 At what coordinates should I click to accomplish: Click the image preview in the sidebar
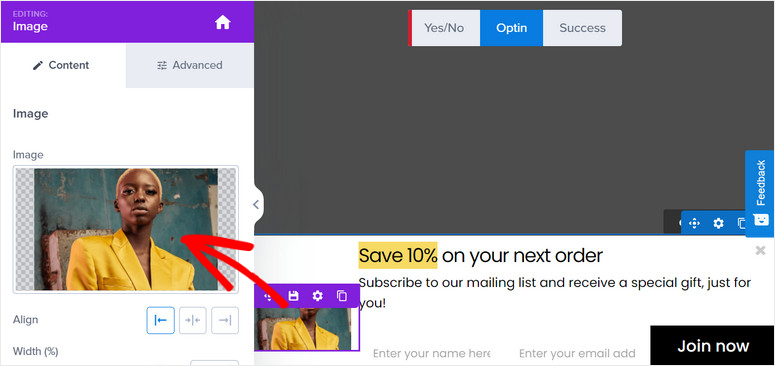pos(126,229)
